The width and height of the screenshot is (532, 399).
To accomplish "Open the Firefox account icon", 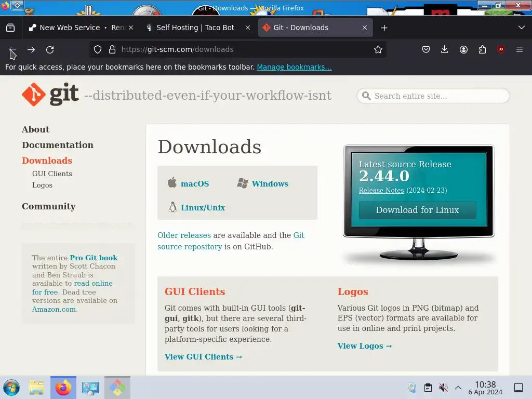I will (463, 49).
